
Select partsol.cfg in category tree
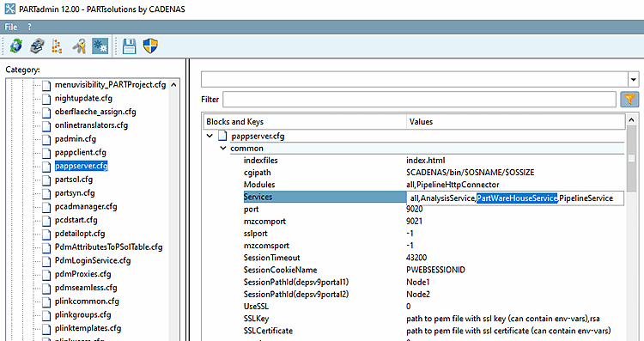pos(74,180)
